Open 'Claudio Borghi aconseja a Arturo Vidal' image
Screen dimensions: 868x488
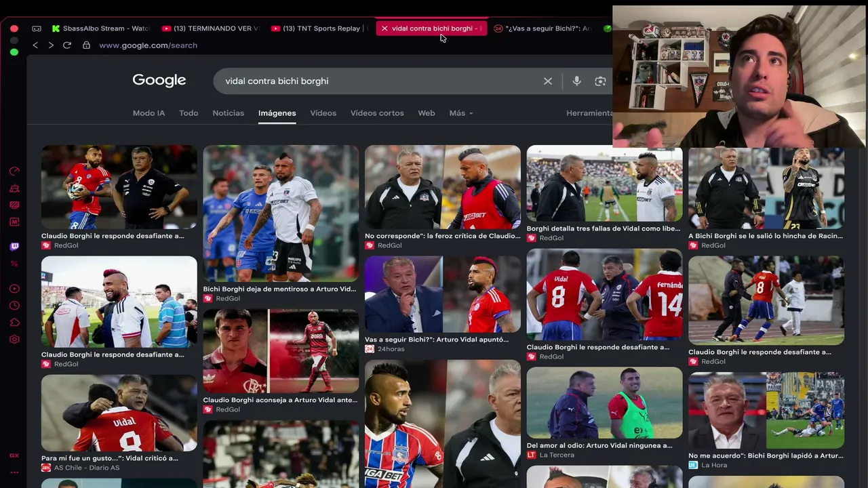[x=281, y=351]
